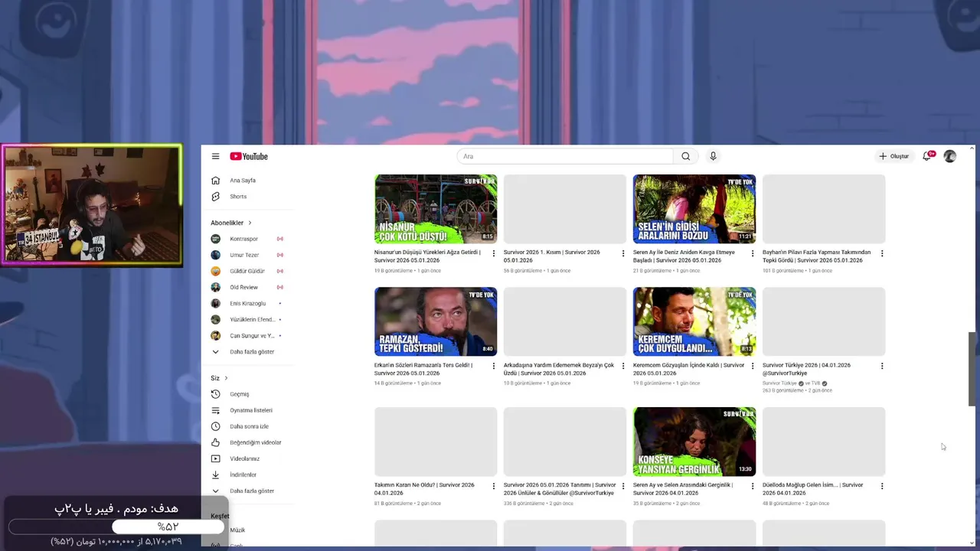Click the text "263 B görüntüleme"
The width and height of the screenshot is (980, 551).
coord(783,390)
